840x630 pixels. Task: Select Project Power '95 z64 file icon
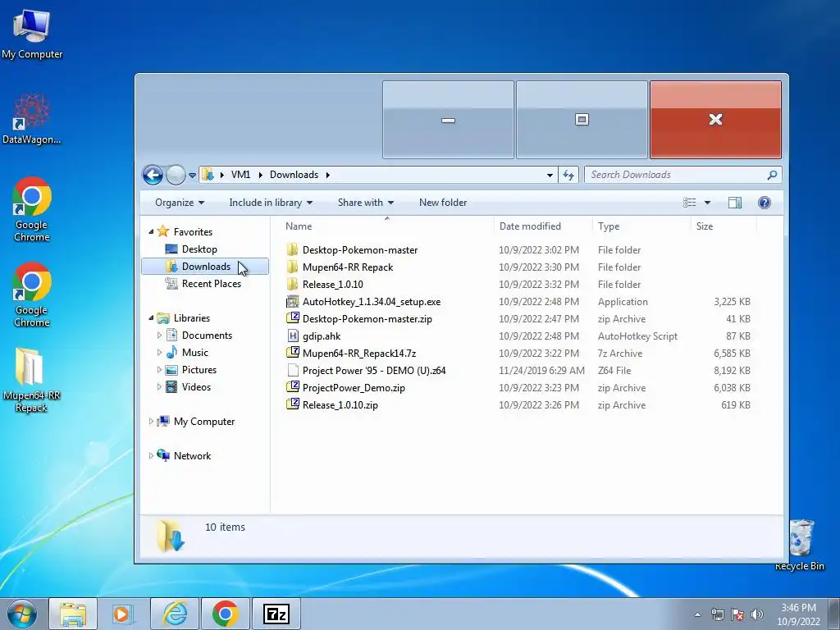pyautogui.click(x=293, y=370)
